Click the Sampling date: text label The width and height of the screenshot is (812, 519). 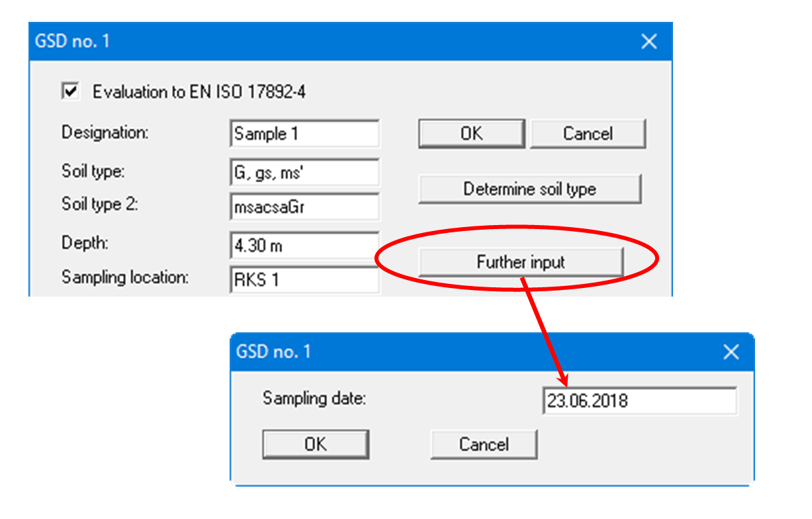click(314, 399)
